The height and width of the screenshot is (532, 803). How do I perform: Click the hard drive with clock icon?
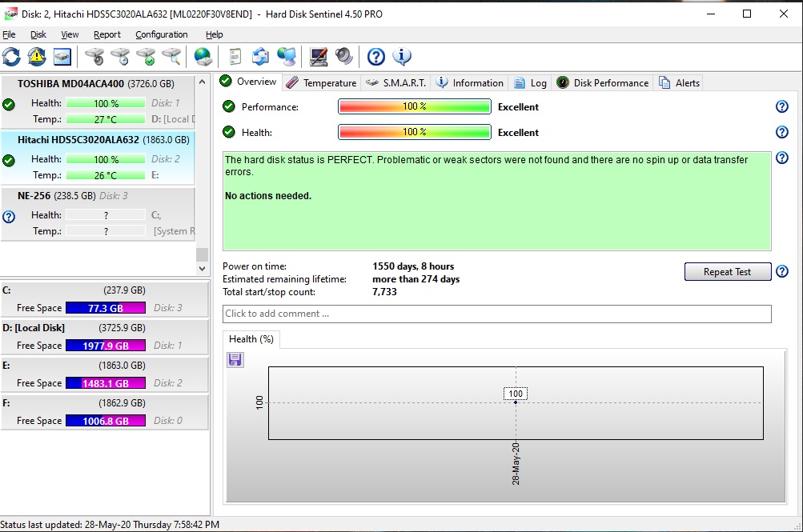pyautogui.click(x=120, y=57)
